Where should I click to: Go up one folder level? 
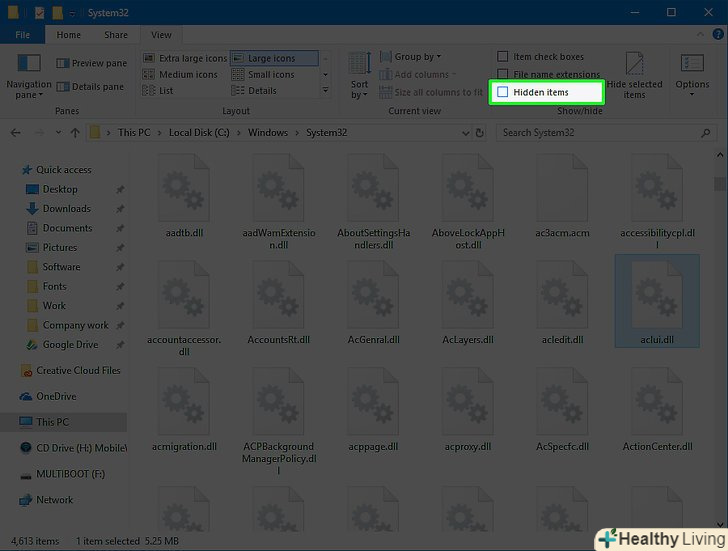[75, 133]
